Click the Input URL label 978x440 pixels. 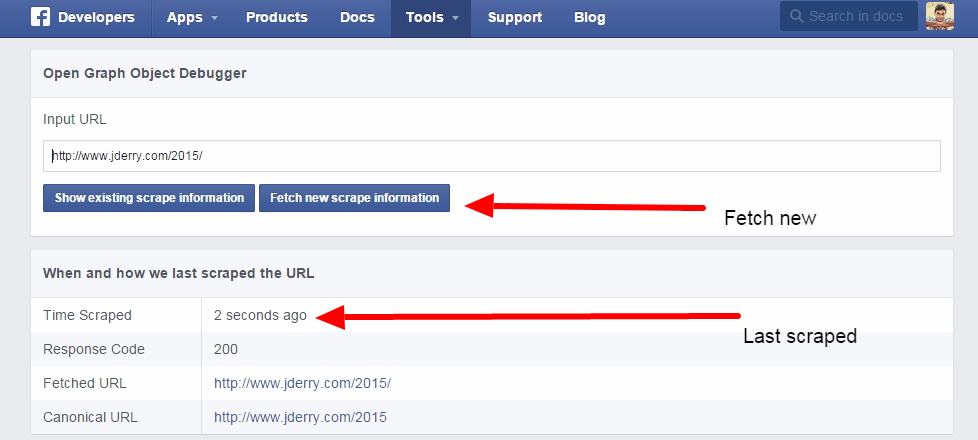[75, 119]
